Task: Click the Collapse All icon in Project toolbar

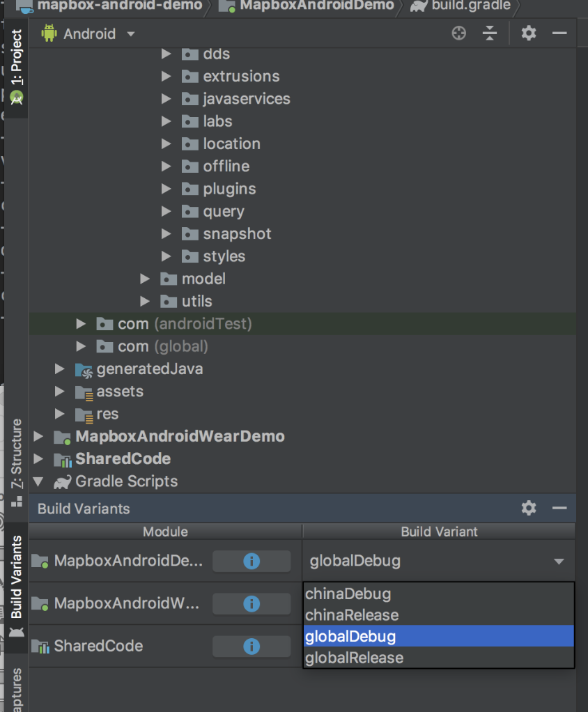Action: point(490,33)
